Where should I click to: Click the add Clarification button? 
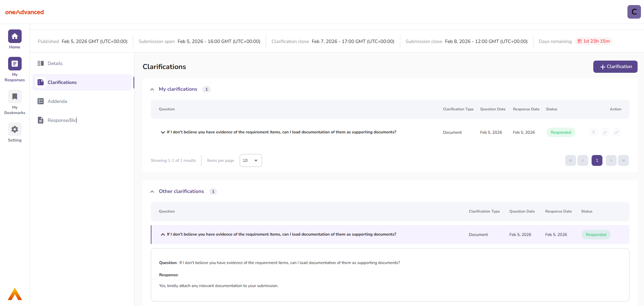tap(615, 67)
